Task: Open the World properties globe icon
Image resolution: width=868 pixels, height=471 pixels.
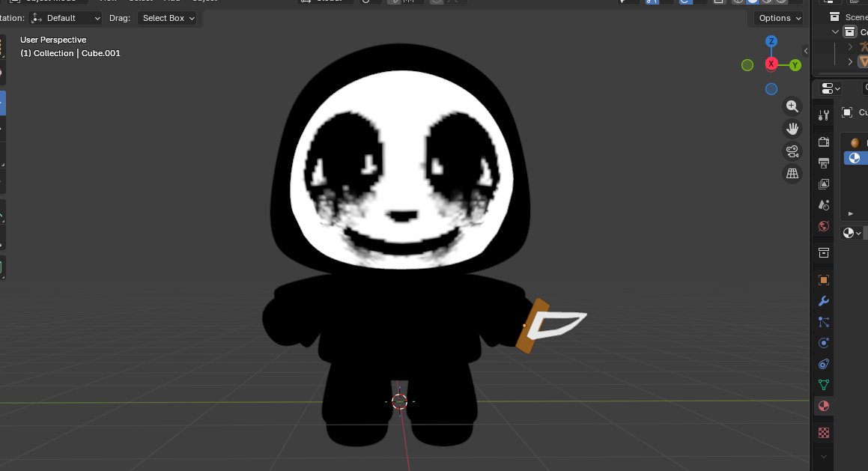Action: pos(824,226)
